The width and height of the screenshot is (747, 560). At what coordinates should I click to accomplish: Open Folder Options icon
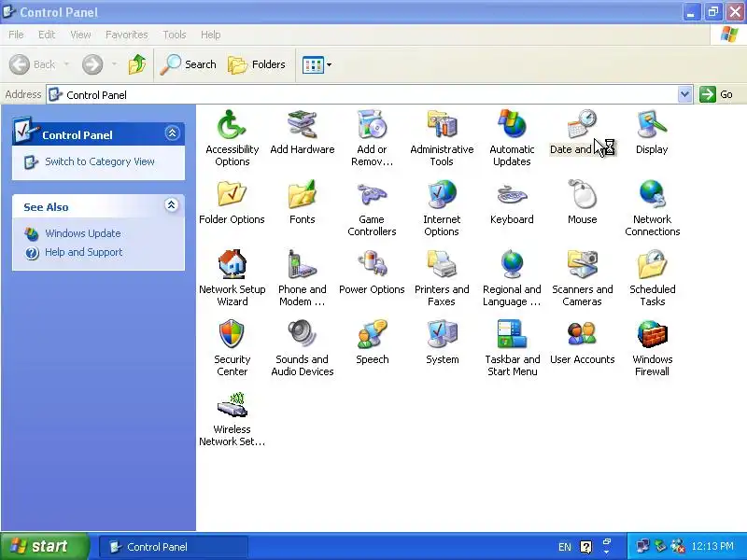tap(232, 203)
